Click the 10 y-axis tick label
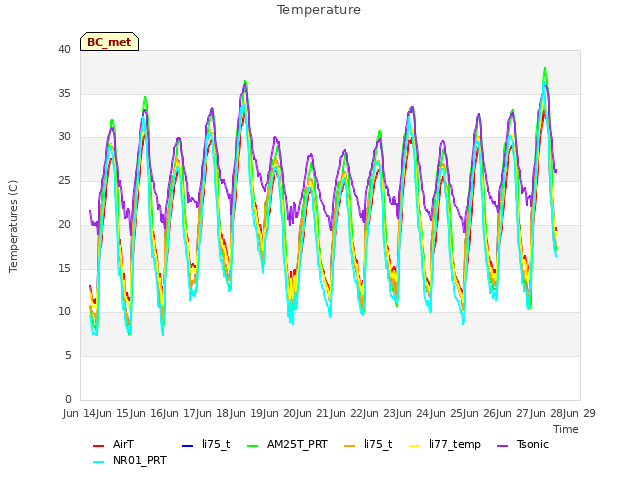Screen dimensions: 640x480 click(x=64, y=312)
